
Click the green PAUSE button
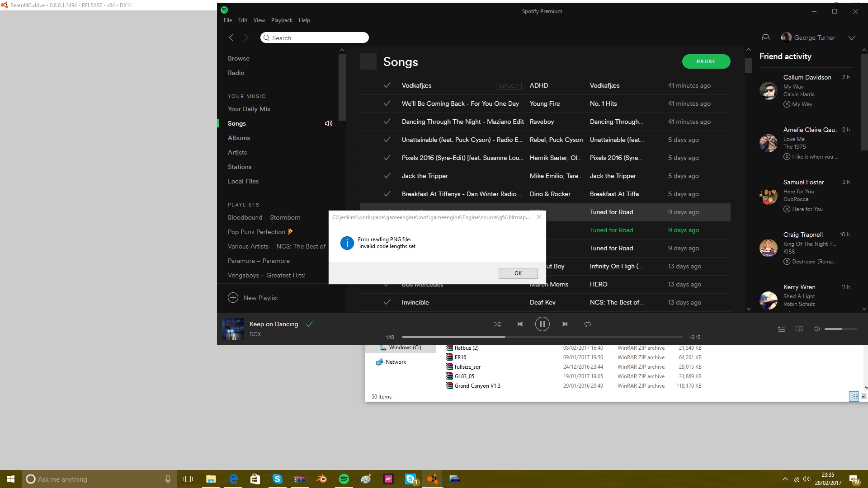tap(706, 61)
